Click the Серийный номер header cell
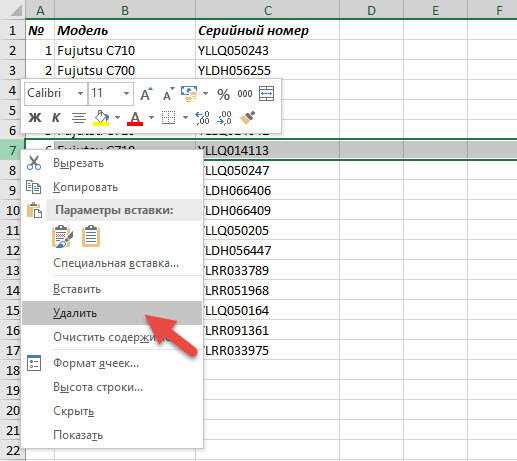 [x=267, y=30]
